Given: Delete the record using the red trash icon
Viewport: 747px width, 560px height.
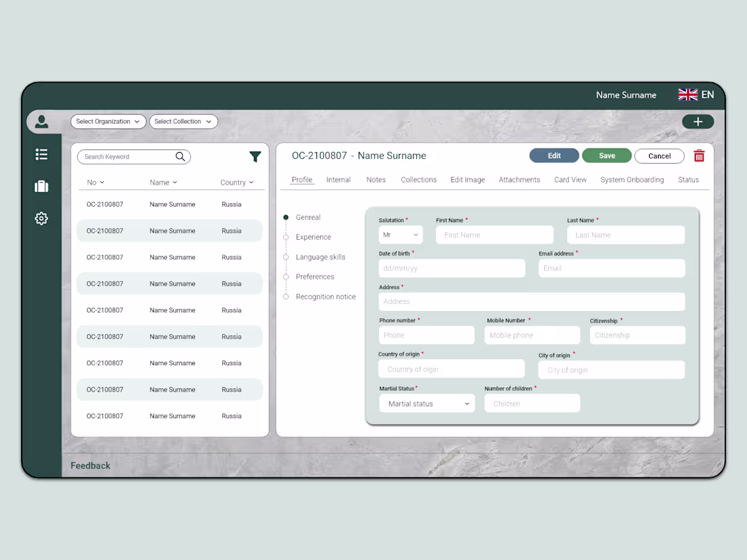Looking at the screenshot, I should pos(699,155).
